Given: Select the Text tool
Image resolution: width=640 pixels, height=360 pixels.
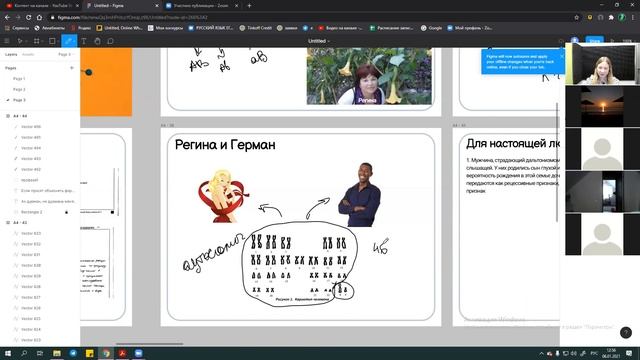Looking at the screenshot, I should tap(84, 41).
